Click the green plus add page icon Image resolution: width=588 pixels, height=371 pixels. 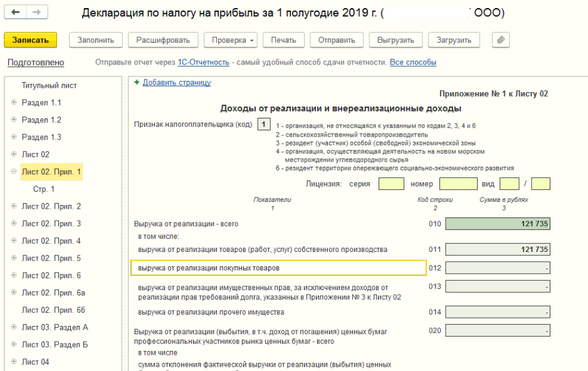pyautogui.click(x=137, y=83)
